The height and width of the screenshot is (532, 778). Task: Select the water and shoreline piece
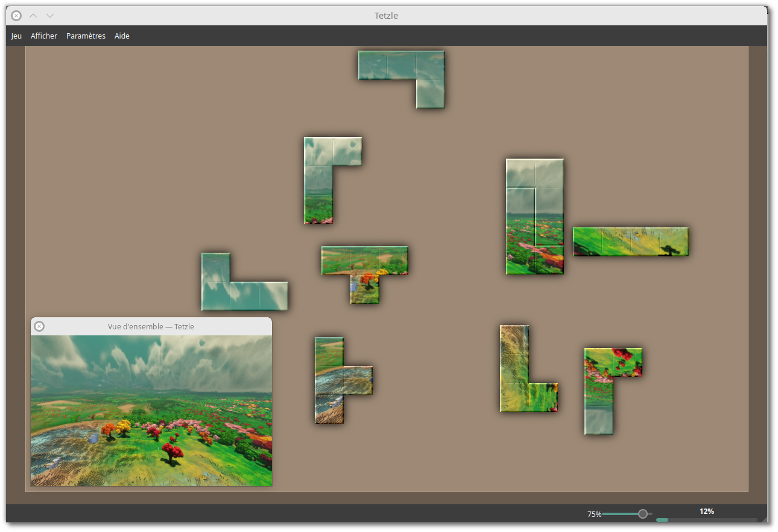tap(329, 381)
